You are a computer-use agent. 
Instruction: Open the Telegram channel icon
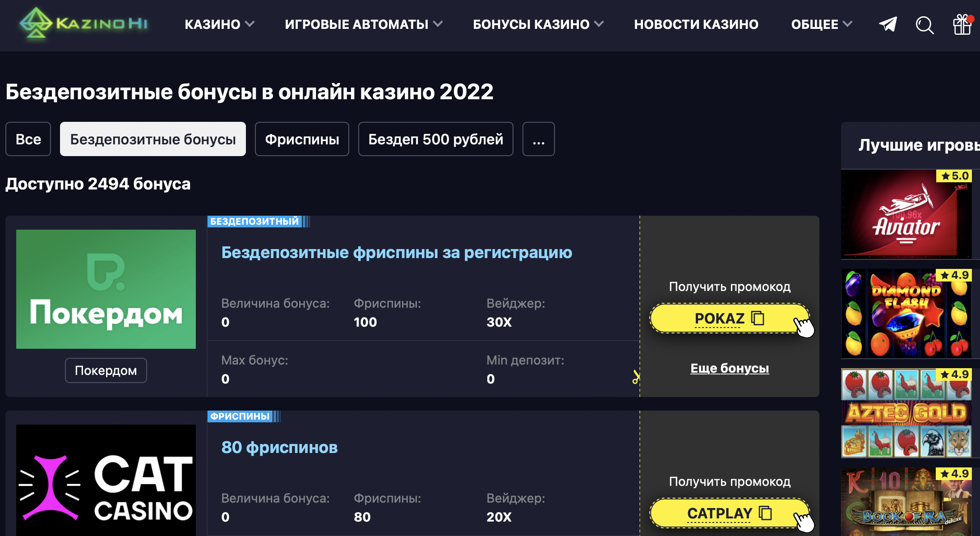pos(888,24)
